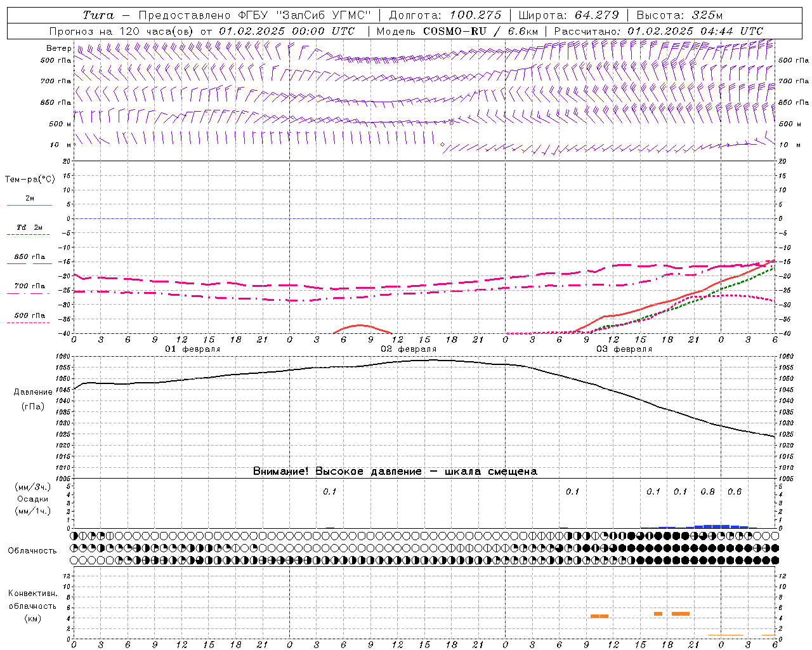The width and height of the screenshot is (812, 650).
Task: Click forecast start time "01.02.2025 00:00 UTC"
Action: (287, 31)
